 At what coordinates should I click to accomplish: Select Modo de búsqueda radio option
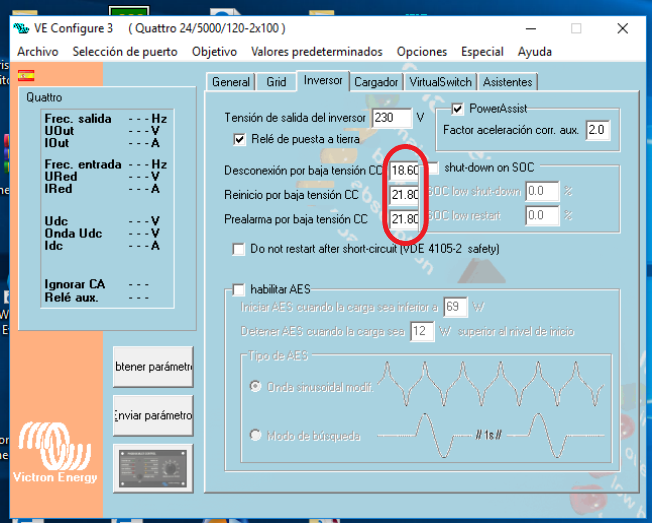point(255,435)
